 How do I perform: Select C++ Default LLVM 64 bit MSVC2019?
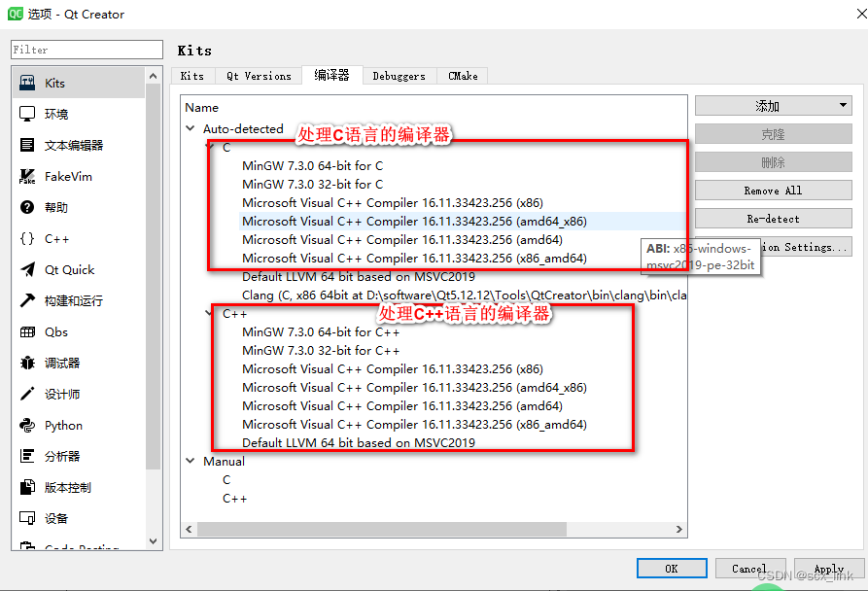point(358,442)
